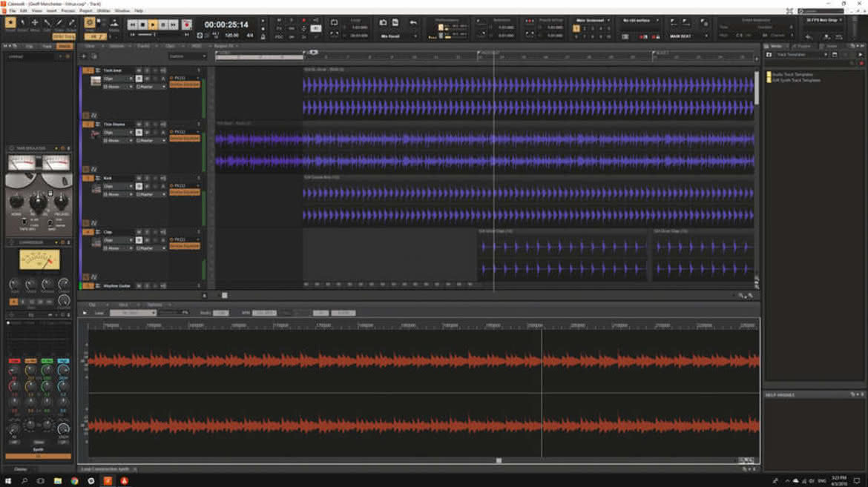Toggle the Snap to Grid button

point(90,23)
